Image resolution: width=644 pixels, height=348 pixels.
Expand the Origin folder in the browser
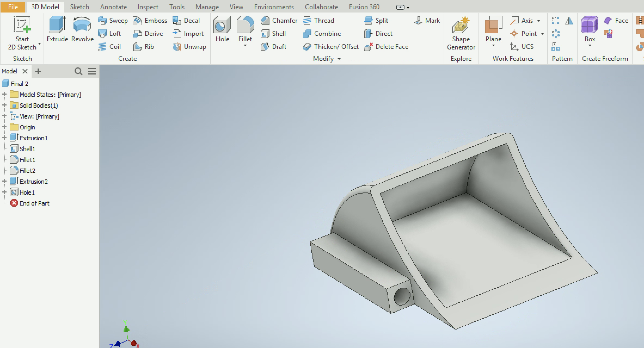coord(4,127)
